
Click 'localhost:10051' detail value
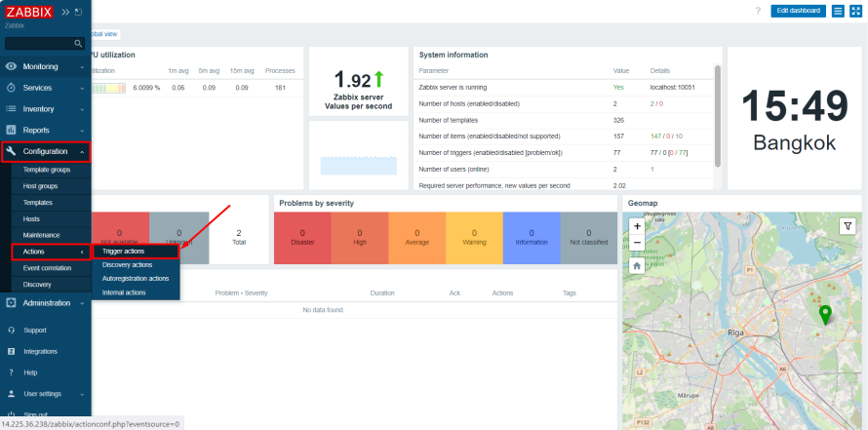(673, 88)
